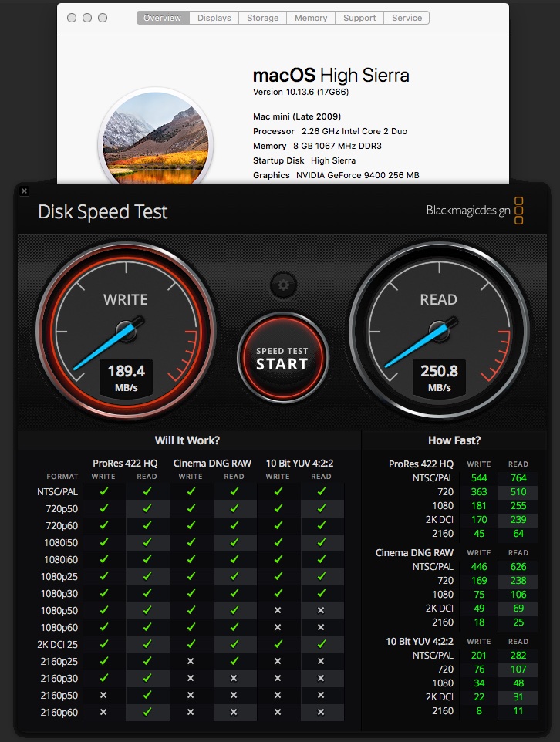Click the Mac mini (Late 2009) model text
Viewport: 560px width, 742px height.
297,116
